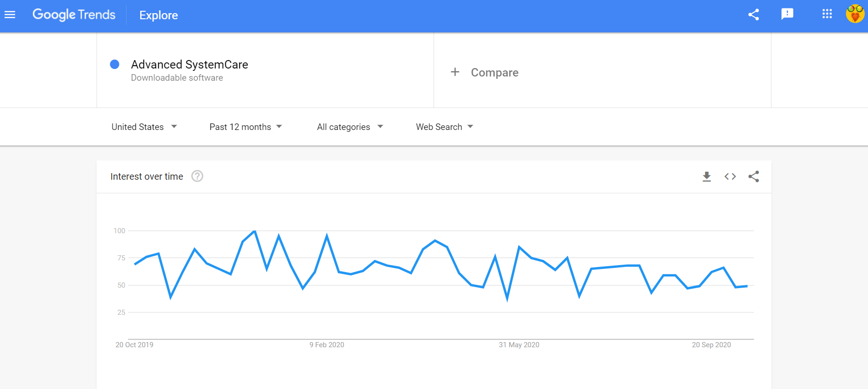
Task: Expand the All categories dropdown
Action: coord(350,127)
